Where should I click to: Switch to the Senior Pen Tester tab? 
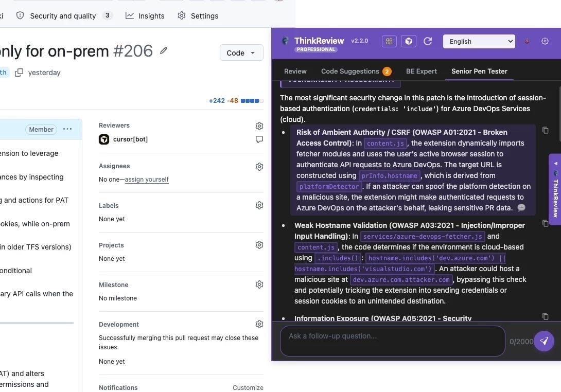point(479,71)
